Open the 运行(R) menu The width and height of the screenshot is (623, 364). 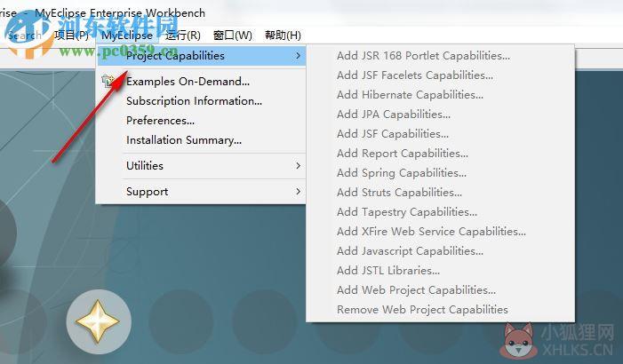[183, 36]
